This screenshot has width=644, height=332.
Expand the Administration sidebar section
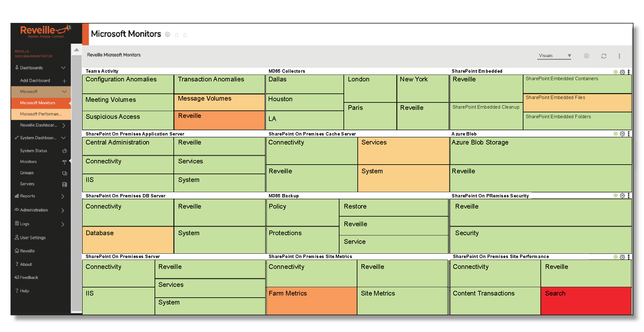point(63,210)
